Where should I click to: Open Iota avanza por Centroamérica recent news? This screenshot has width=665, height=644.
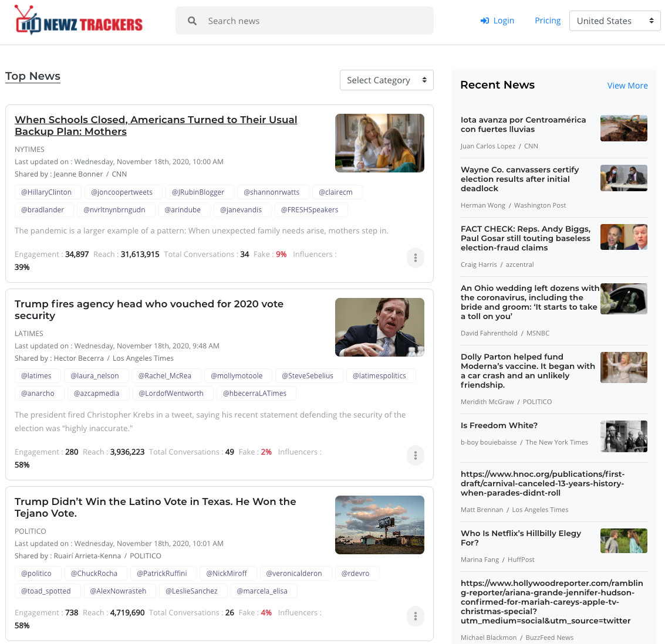(x=524, y=124)
